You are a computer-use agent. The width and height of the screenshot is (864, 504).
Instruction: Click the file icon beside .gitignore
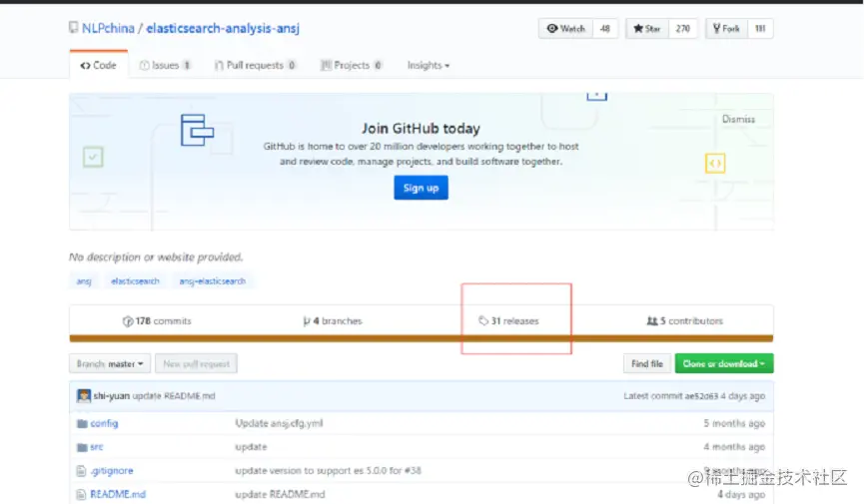tap(81, 471)
